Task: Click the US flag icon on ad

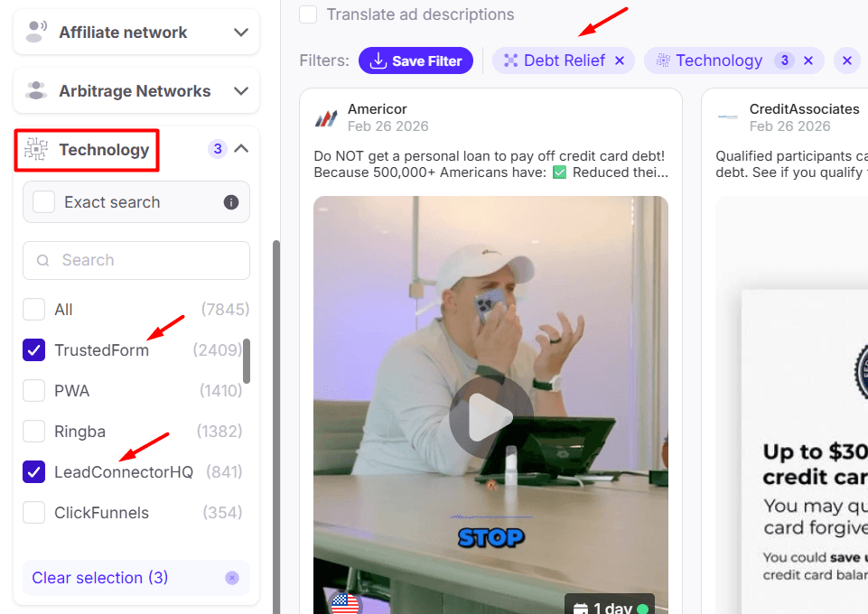Action: (345, 604)
